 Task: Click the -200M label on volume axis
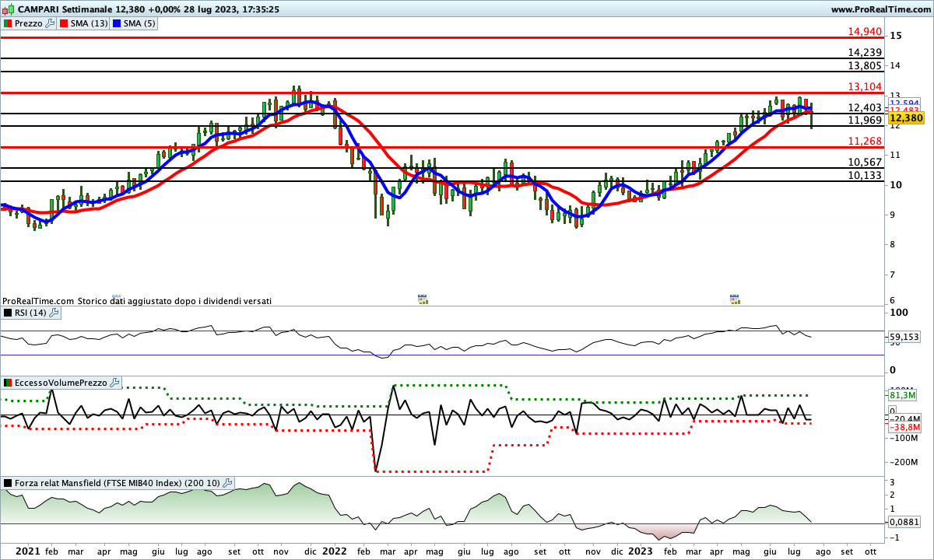pos(905,462)
